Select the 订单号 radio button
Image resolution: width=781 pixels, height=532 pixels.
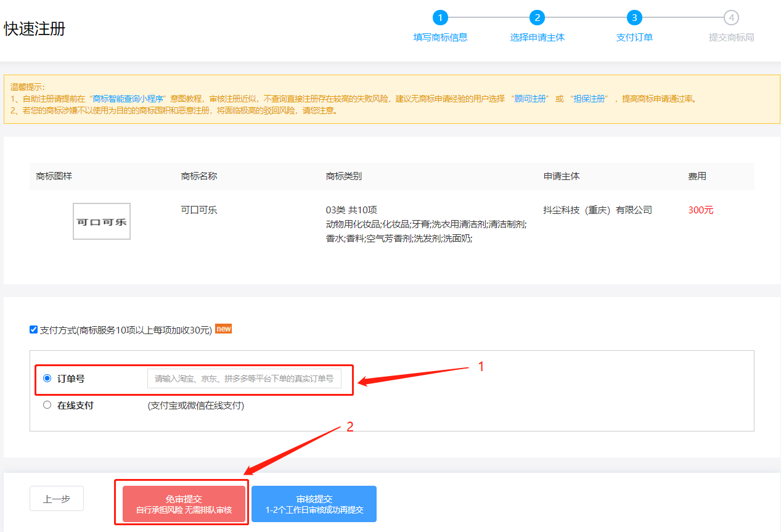(47, 379)
